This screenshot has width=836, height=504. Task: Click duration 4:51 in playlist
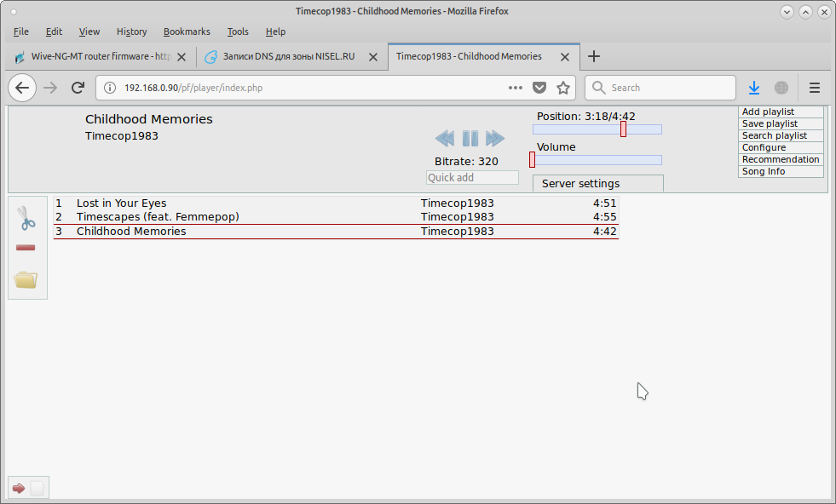[604, 203]
